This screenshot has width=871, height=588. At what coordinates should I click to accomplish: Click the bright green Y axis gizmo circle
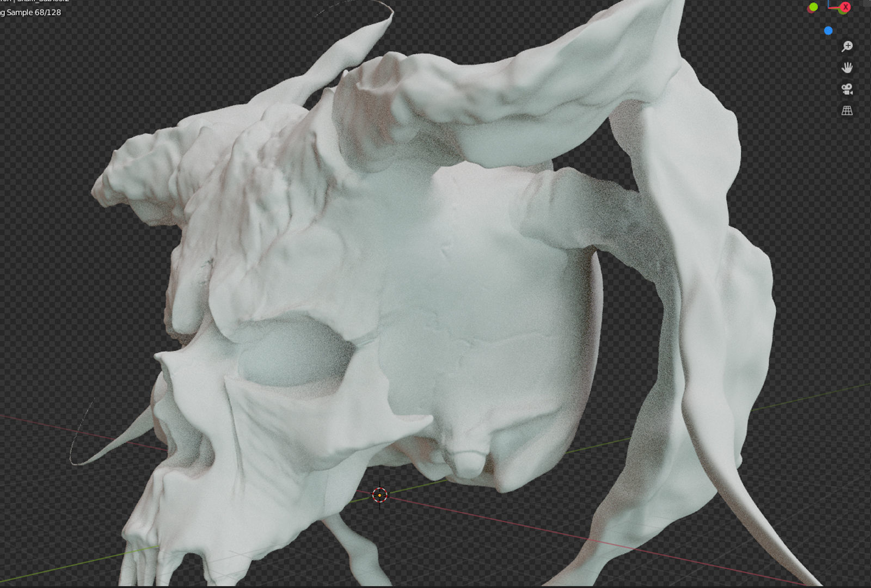click(813, 7)
